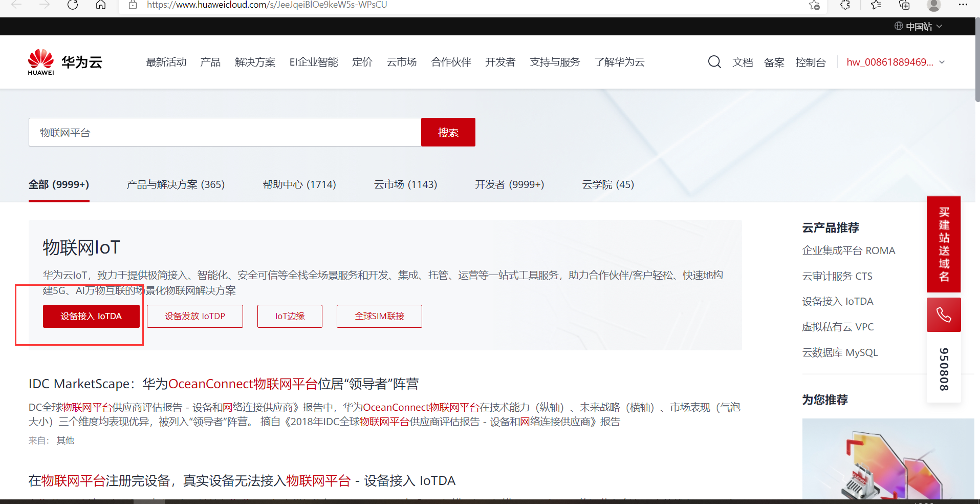The image size is (980, 504).
Task: Click the browser home icon
Action: [101, 5]
